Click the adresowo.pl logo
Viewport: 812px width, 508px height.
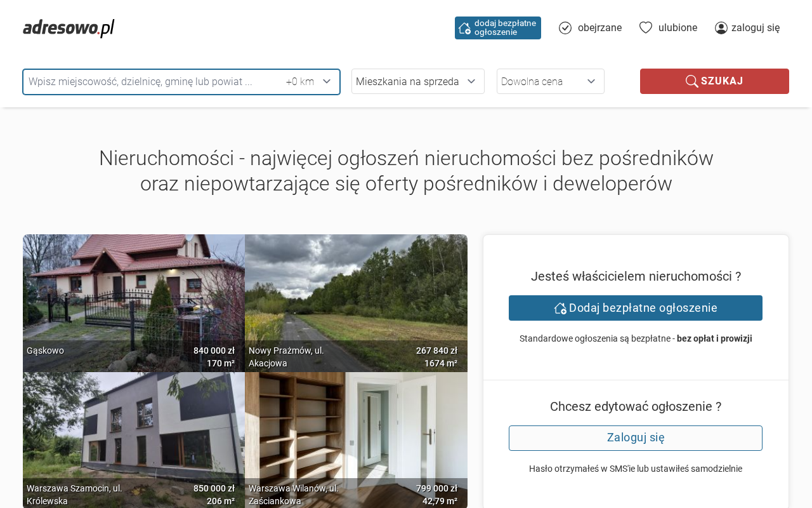tap(69, 29)
